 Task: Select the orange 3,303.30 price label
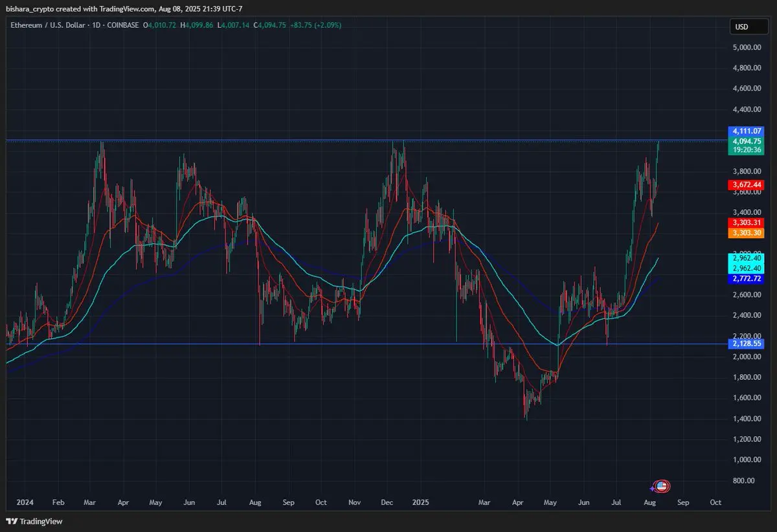(747, 232)
